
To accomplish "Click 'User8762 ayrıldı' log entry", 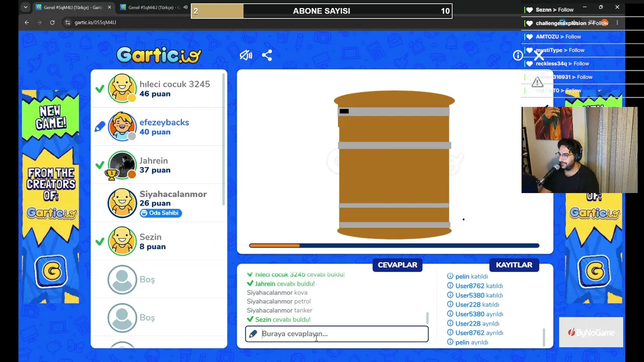I will pyautogui.click(x=475, y=333).
